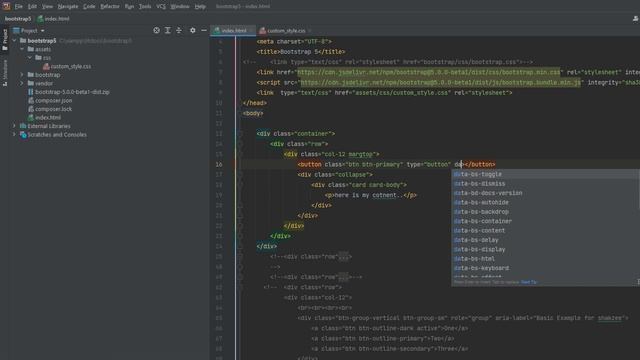Open the Tools menu
640x360 pixels.
click(x=145, y=7)
